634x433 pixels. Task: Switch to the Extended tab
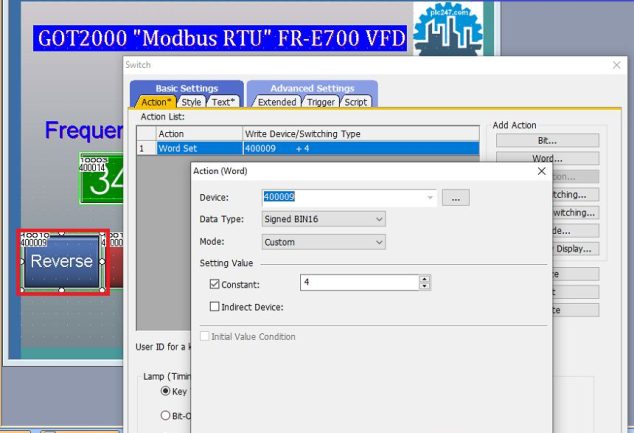click(277, 102)
